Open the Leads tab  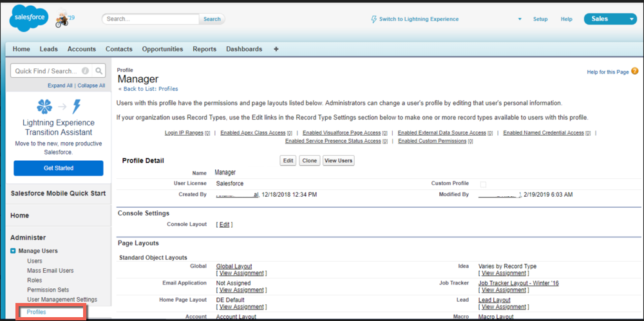click(x=49, y=49)
